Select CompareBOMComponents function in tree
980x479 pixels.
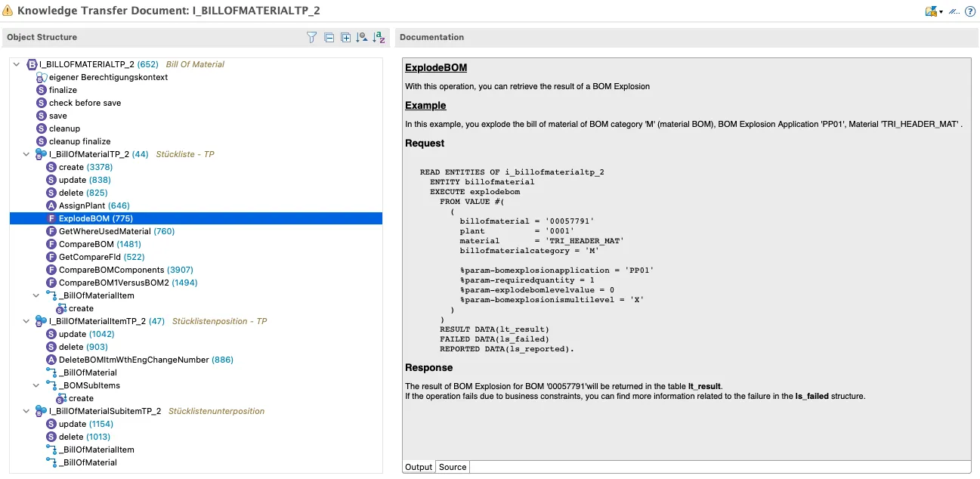[111, 270]
